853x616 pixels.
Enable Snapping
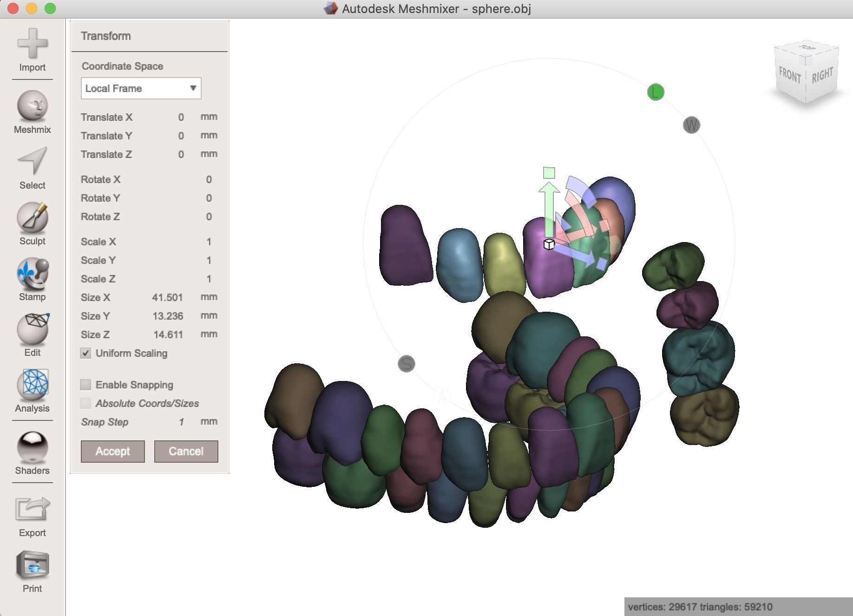(x=85, y=385)
